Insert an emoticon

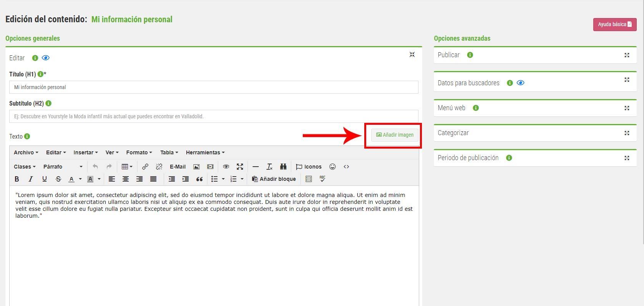point(333,167)
